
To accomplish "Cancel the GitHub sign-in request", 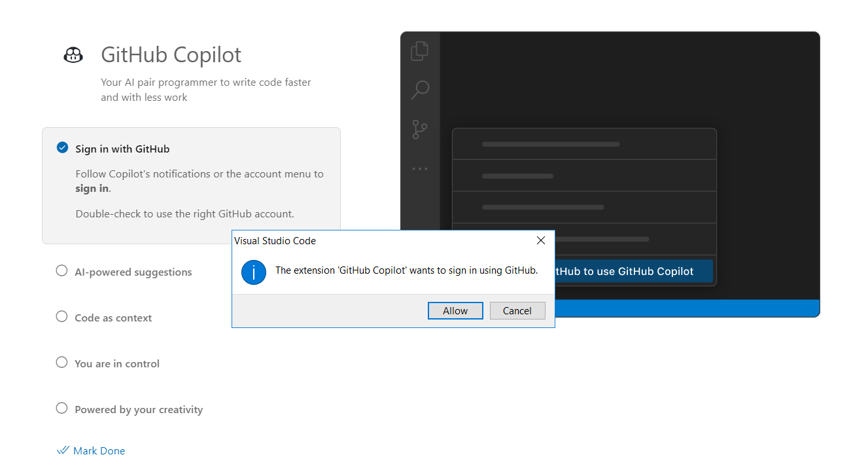I will (517, 311).
